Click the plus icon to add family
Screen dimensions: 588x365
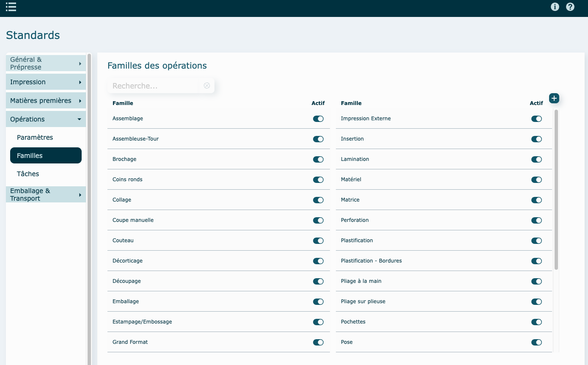[554, 98]
